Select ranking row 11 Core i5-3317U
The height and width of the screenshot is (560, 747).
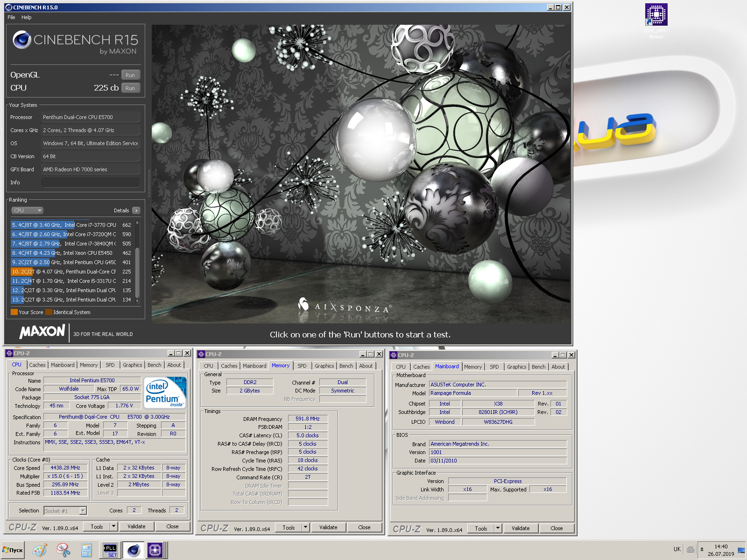click(72, 281)
